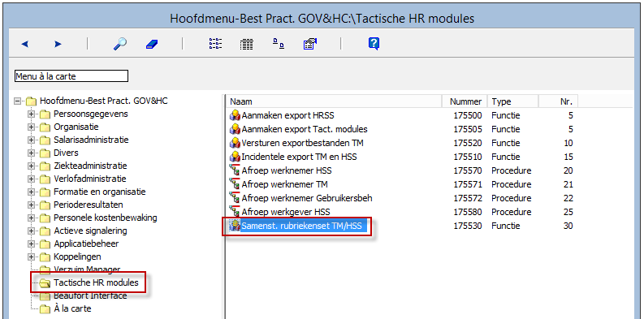Click the Menu à la carte input field

click(71, 76)
